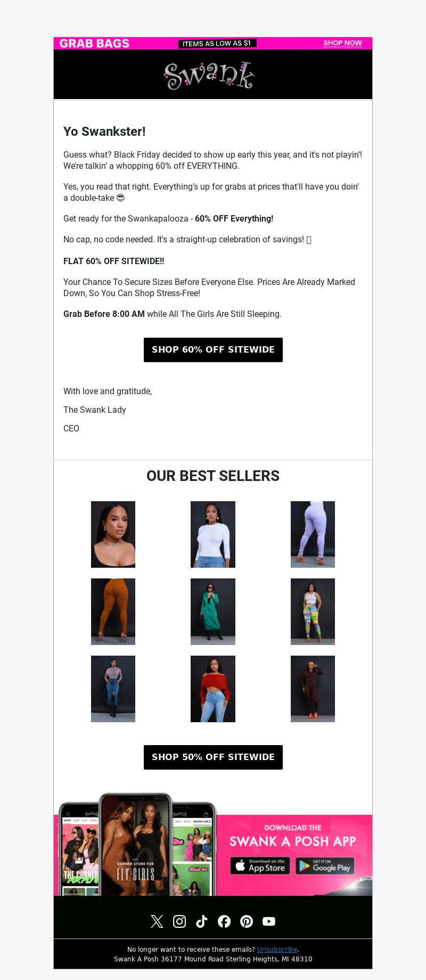Open the TikTok social icon
Image resolution: width=426 pixels, height=980 pixels.
[x=202, y=921]
